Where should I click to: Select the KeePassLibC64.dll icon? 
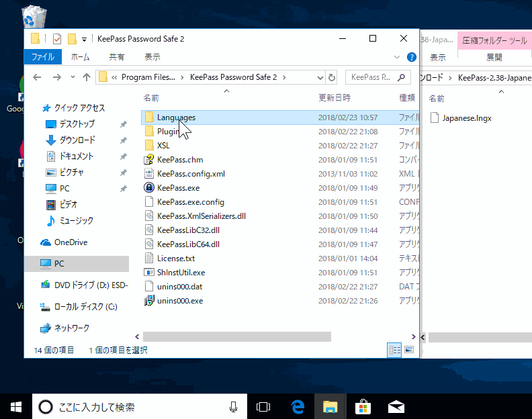[x=149, y=244]
